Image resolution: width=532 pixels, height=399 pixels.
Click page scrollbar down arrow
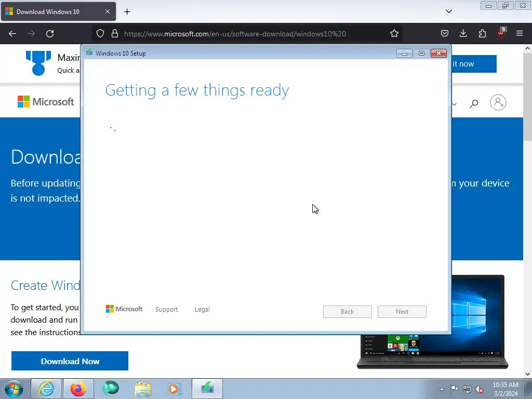tap(527, 374)
